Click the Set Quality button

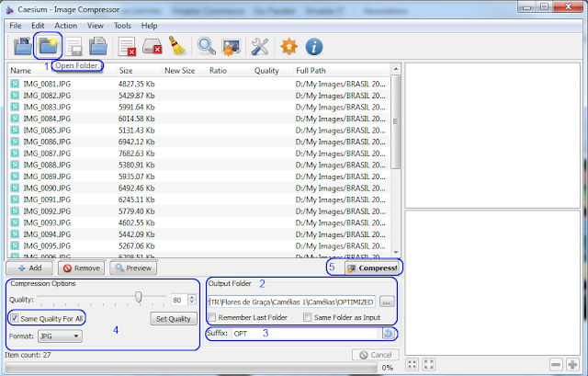coord(174,319)
